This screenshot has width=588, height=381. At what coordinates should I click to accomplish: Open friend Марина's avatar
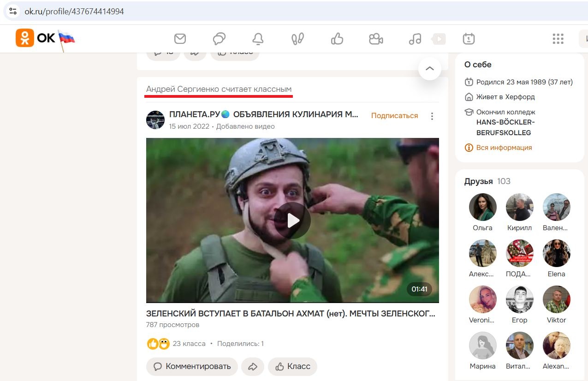[x=483, y=345]
